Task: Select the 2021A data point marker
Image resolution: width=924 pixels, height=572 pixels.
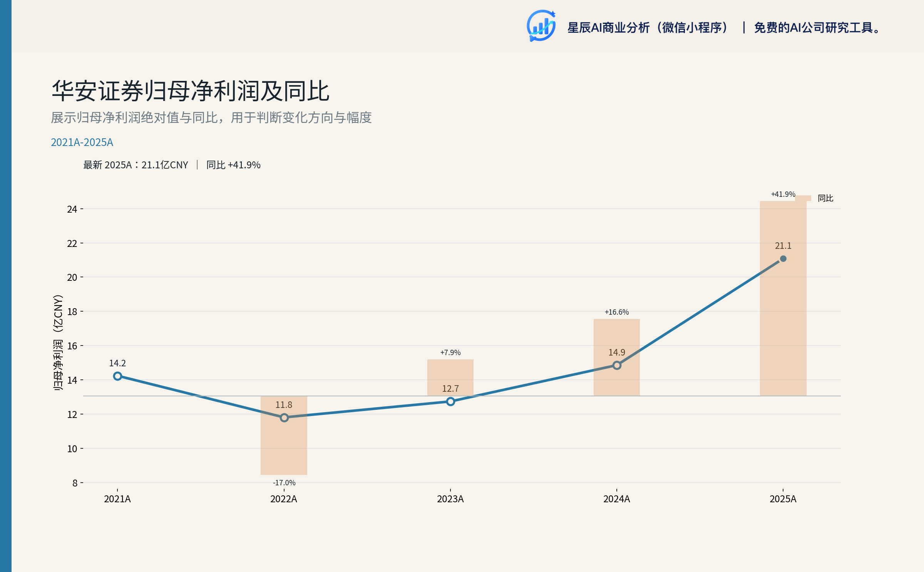Action: click(117, 376)
